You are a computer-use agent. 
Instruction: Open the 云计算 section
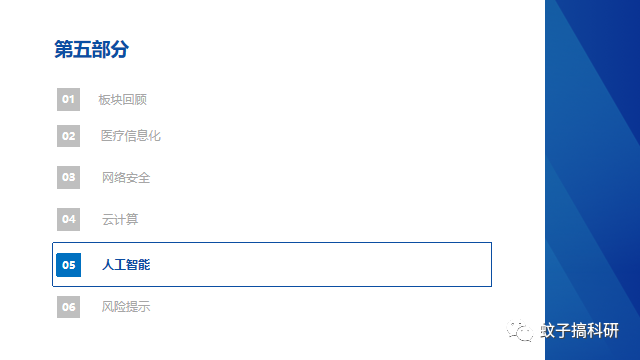(120, 220)
